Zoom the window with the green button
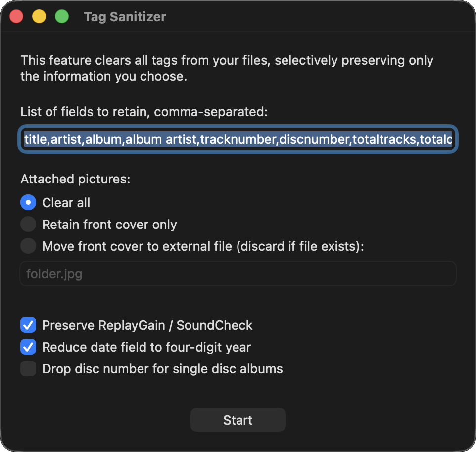 pos(62,17)
